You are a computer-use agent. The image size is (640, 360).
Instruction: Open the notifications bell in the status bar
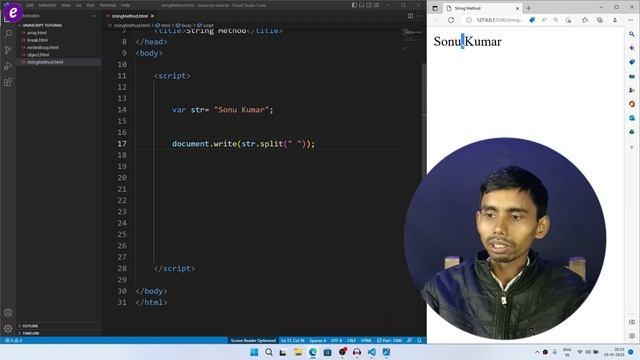click(419, 340)
